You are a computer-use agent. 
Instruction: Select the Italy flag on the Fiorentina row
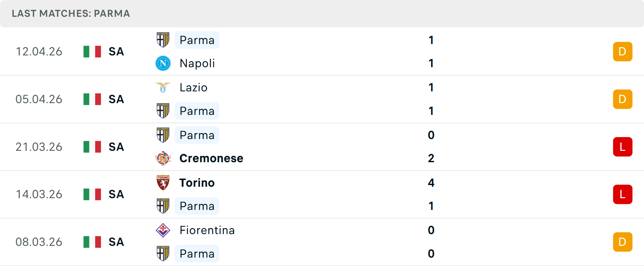92,242
